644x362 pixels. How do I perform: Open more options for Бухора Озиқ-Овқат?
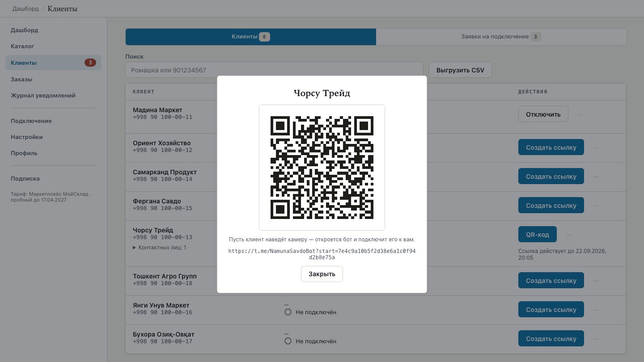pos(596,339)
